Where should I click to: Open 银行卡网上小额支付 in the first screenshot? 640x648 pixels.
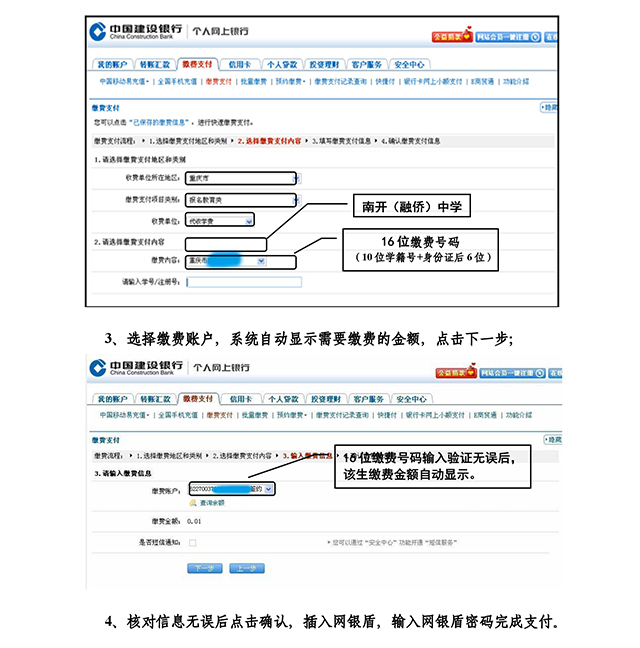tap(433, 81)
